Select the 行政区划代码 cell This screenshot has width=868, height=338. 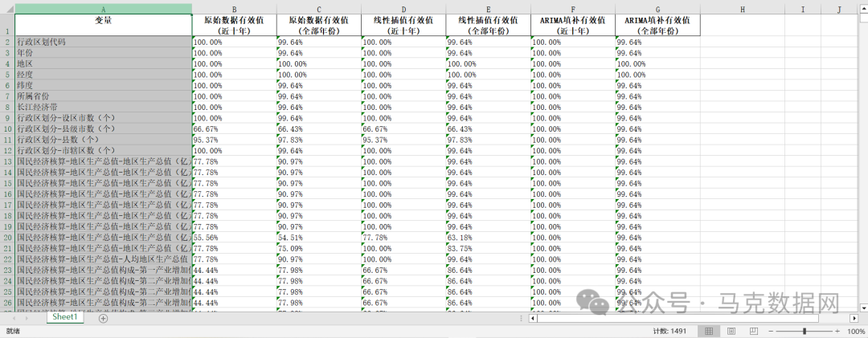click(x=104, y=42)
